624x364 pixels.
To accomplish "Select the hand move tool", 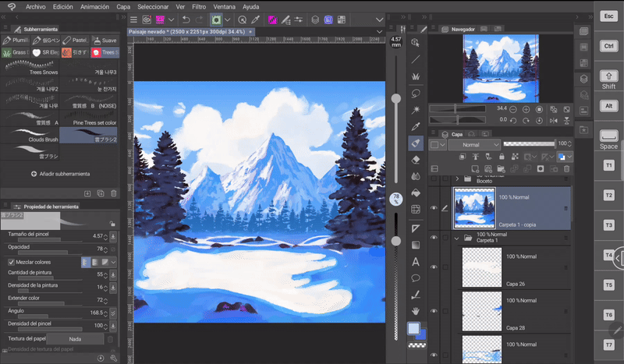I will (x=416, y=311).
